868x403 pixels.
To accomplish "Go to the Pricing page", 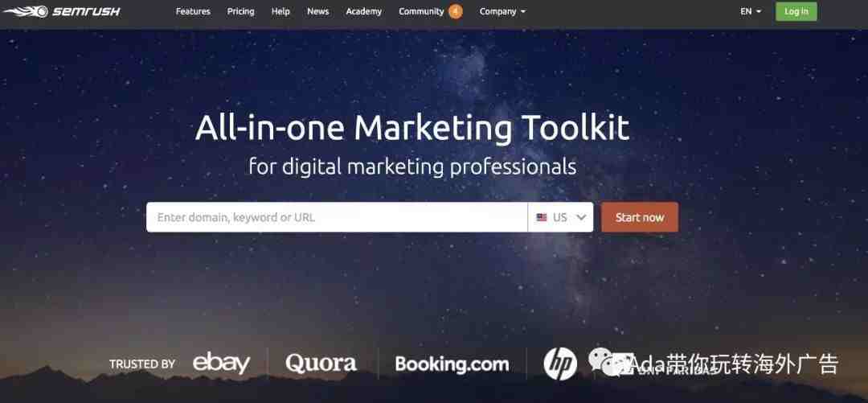I will [x=241, y=11].
